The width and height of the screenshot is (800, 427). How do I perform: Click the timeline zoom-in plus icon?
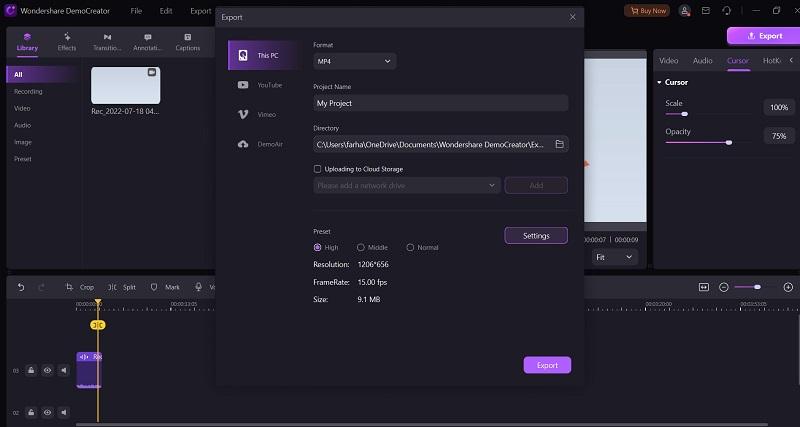[x=788, y=287]
